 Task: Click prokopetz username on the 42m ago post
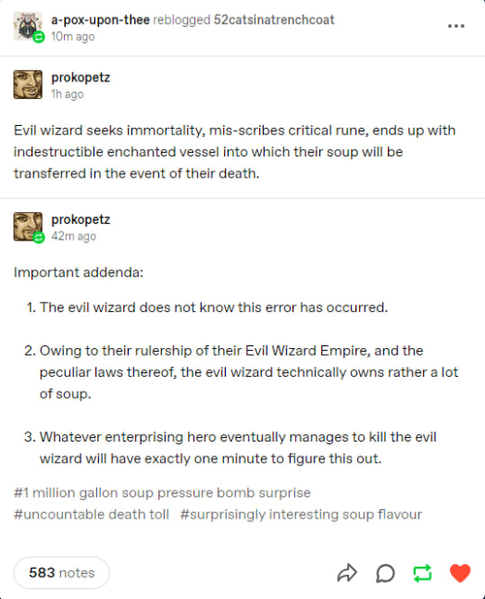click(x=81, y=220)
